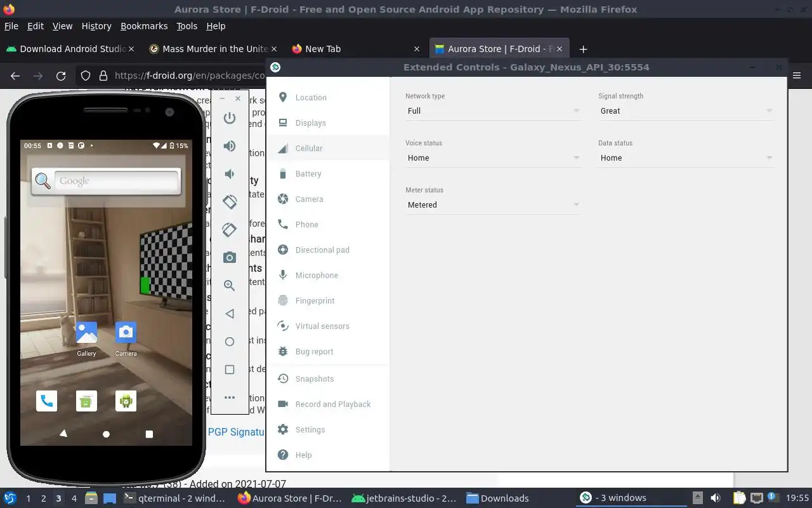Open the Downloads taskbar entry
The width and height of the screenshot is (812, 508).
pyautogui.click(x=497, y=498)
